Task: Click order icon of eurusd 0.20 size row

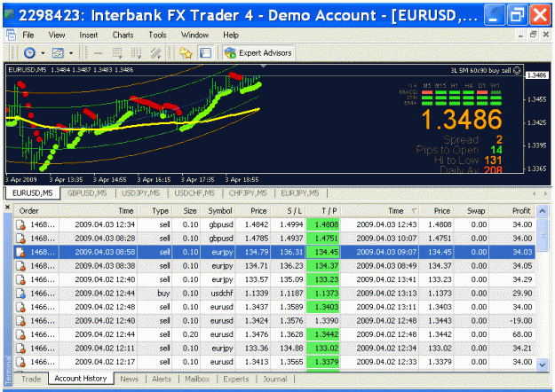Action: click(x=21, y=334)
